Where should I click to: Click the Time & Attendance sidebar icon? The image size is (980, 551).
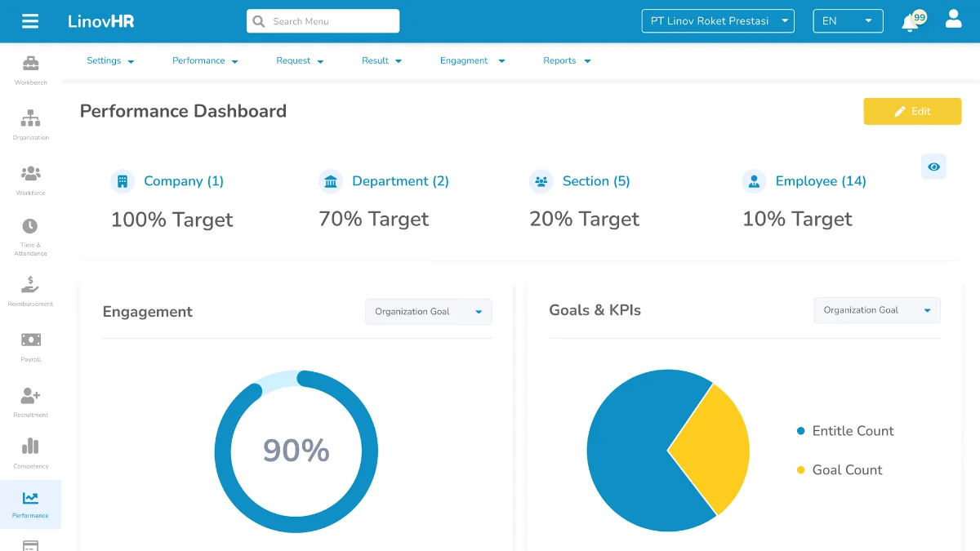tap(30, 230)
